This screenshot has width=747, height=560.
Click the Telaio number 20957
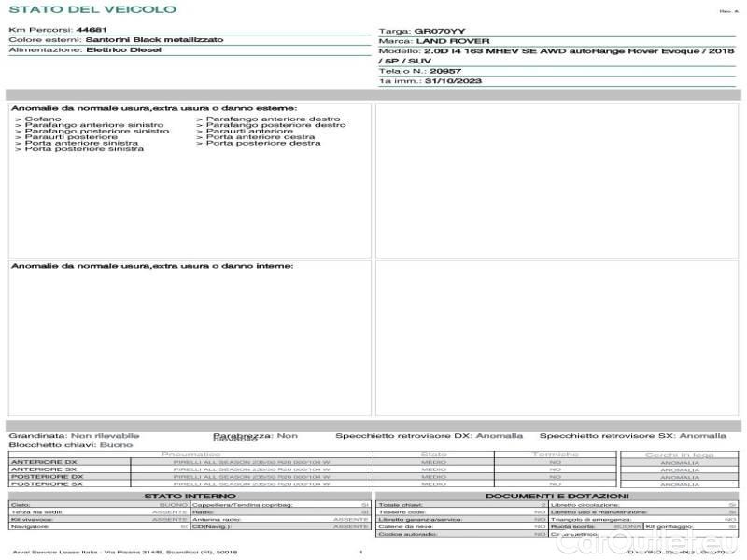pyautogui.click(x=445, y=71)
